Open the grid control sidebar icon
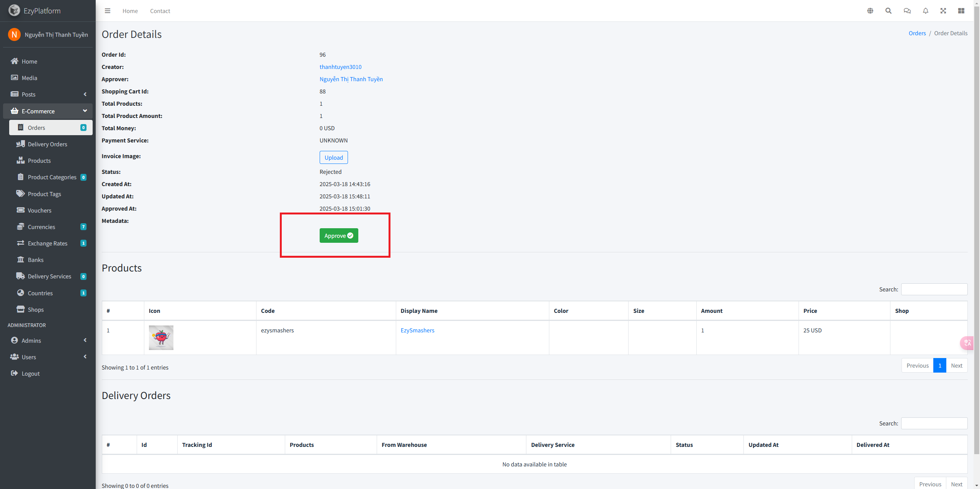 coord(961,11)
